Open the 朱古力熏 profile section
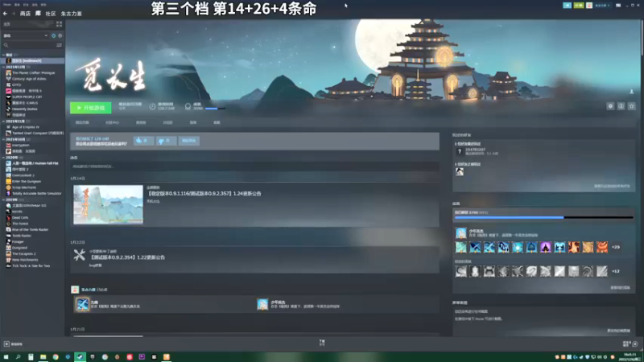 pos(72,14)
